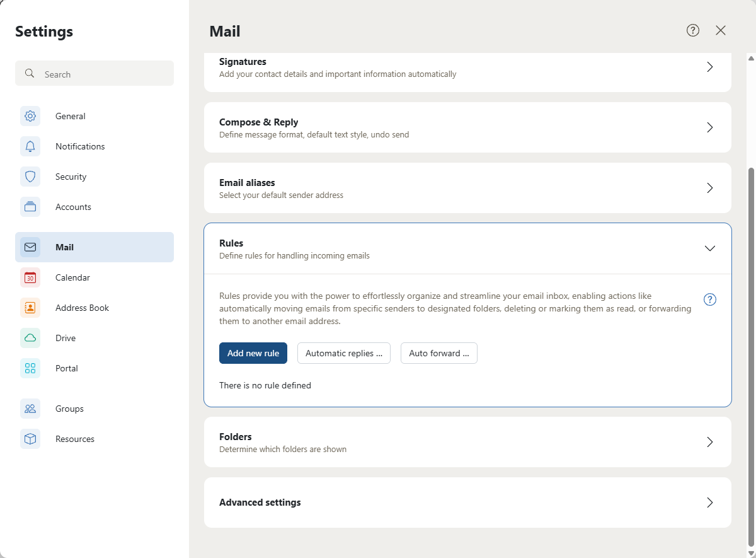
Task: Click 'There is no rule defined' text
Action: 265,385
